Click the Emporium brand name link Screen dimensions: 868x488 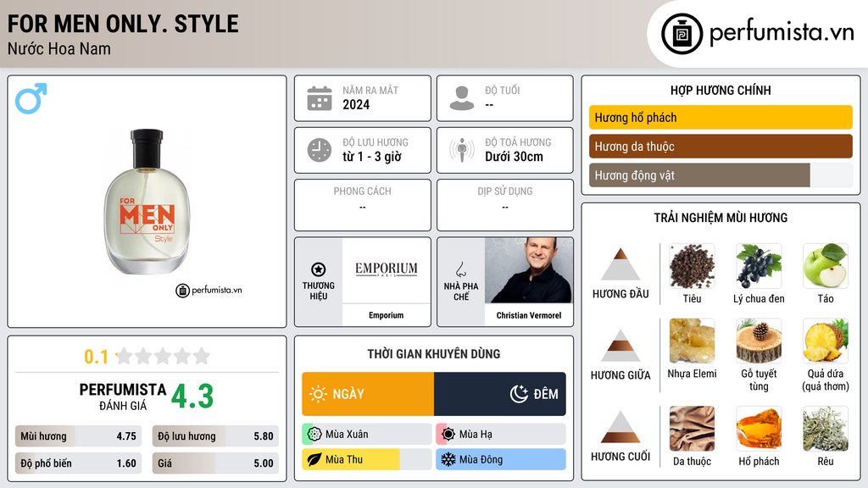click(386, 315)
